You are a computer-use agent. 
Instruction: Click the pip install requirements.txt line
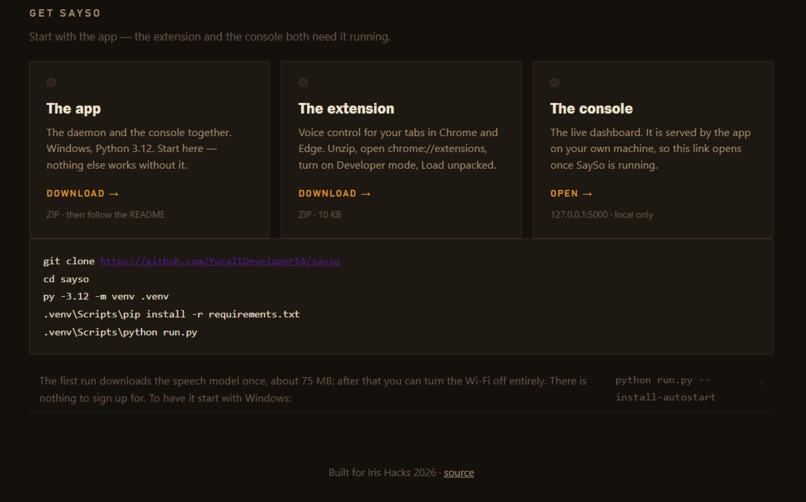(171, 314)
